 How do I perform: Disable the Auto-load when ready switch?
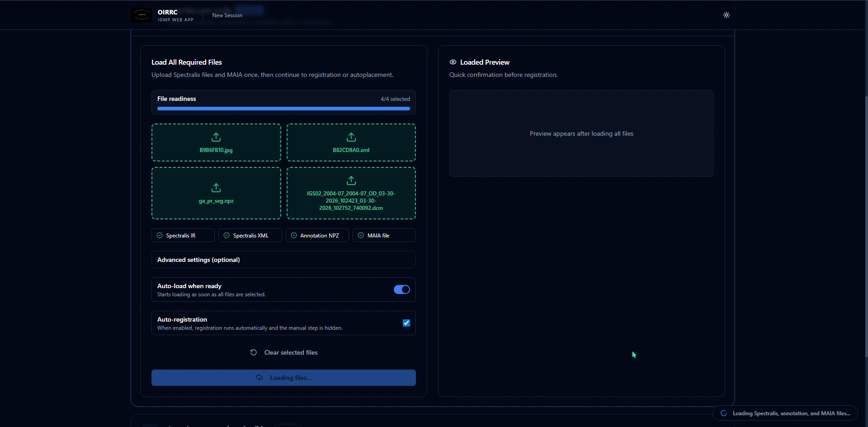401,289
